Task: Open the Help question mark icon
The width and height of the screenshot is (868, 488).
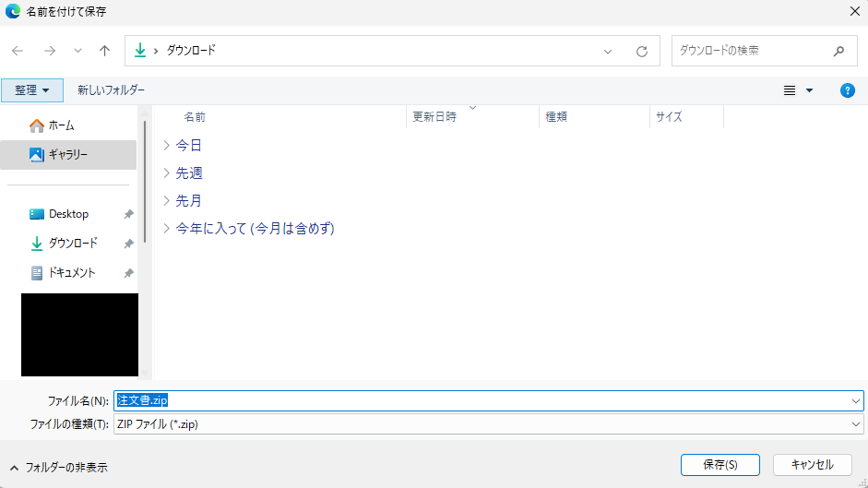Action: point(847,90)
